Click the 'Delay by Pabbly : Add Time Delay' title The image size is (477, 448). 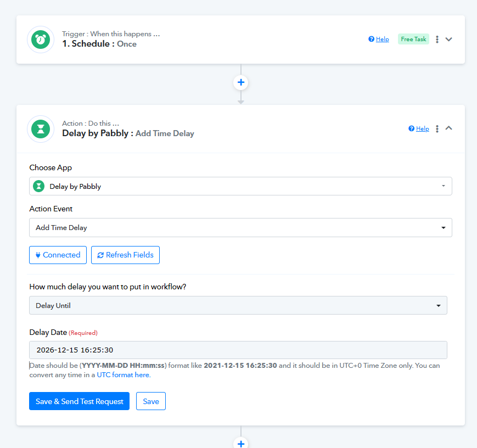point(128,133)
